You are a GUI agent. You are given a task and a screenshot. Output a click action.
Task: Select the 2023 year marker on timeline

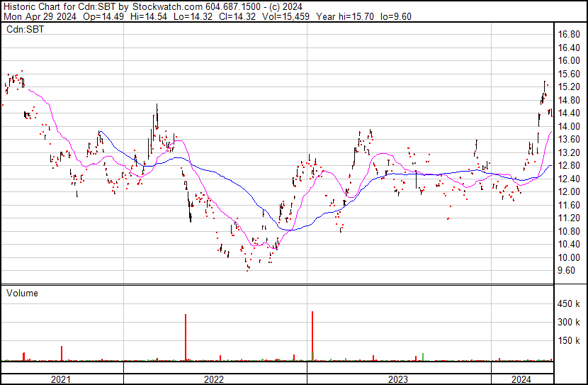pyautogui.click(x=397, y=379)
